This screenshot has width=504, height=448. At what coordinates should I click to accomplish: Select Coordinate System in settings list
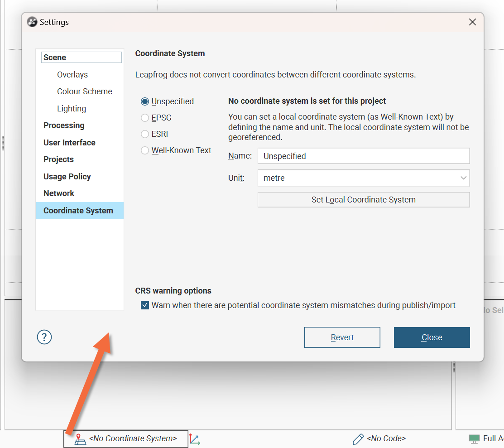80,211
